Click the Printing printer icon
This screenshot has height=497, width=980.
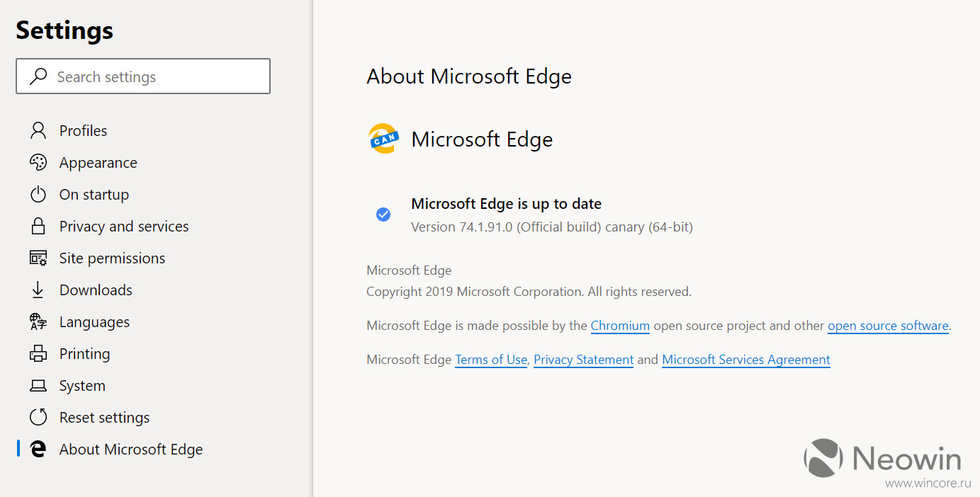click(38, 353)
